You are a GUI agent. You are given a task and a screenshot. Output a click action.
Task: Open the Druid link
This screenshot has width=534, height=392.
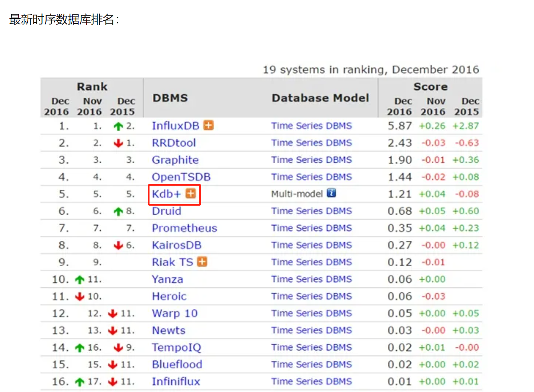(x=167, y=211)
